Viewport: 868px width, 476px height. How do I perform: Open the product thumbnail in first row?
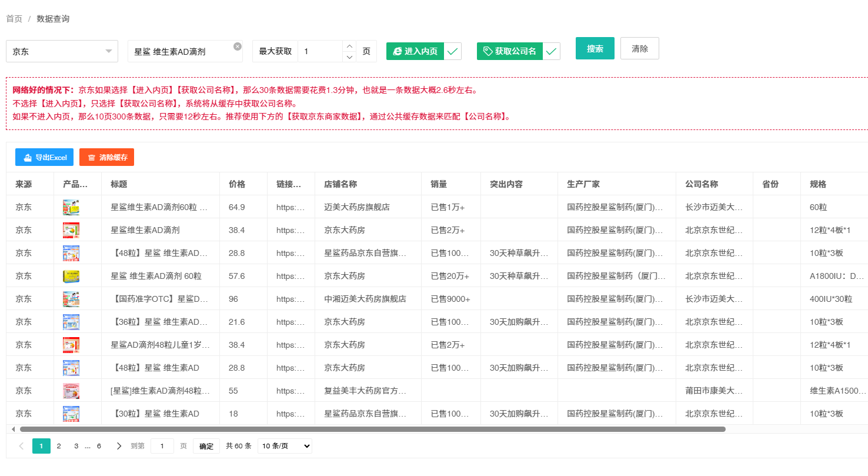71,207
